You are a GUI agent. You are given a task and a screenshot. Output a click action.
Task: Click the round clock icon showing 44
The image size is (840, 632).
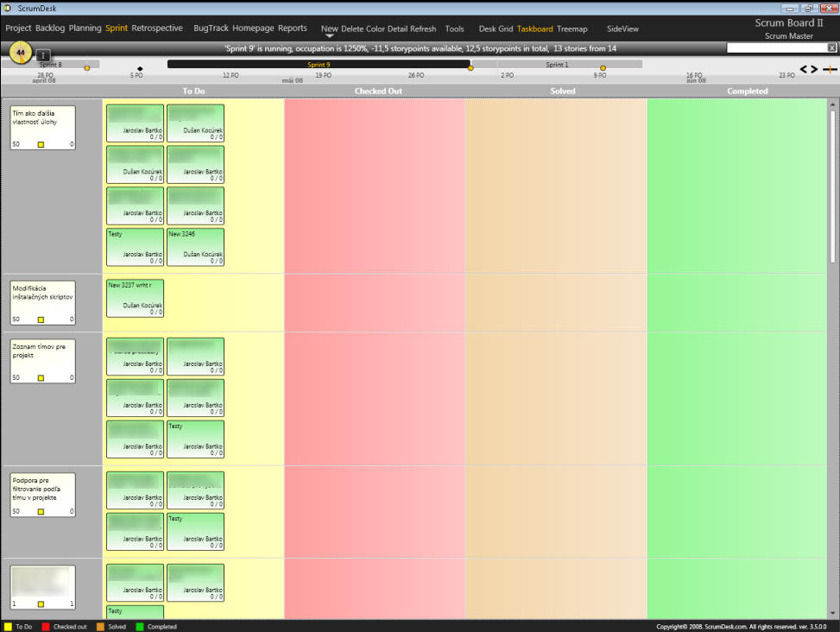point(21,53)
